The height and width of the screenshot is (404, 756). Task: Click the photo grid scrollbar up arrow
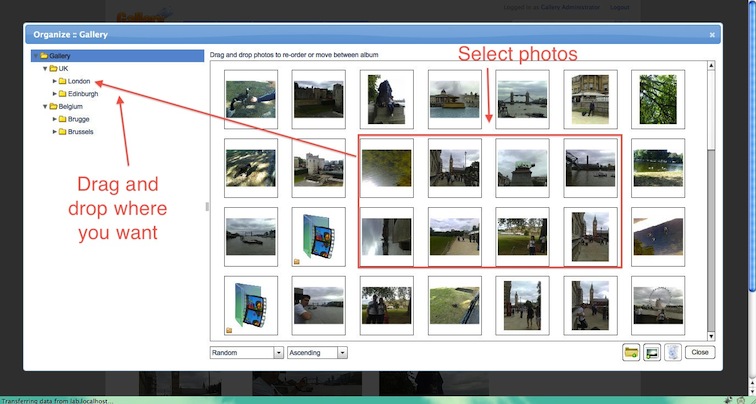point(711,66)
